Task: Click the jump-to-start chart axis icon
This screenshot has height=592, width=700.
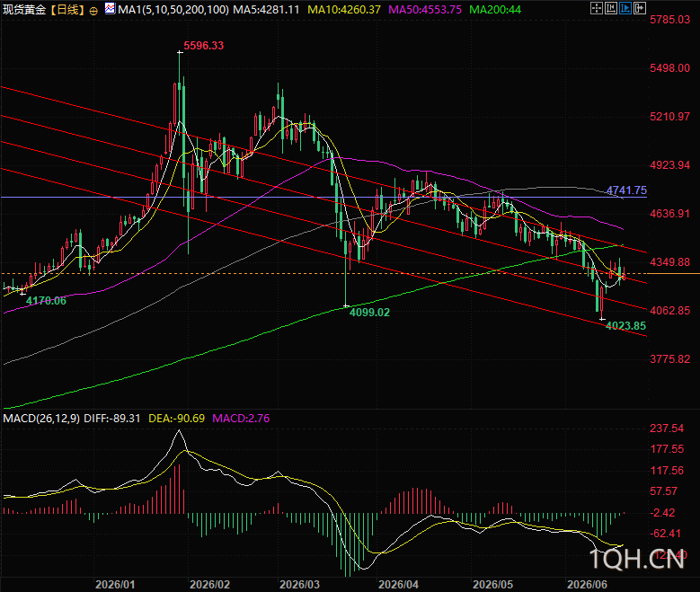Action: pyautogui.click(x=611, y=8)
